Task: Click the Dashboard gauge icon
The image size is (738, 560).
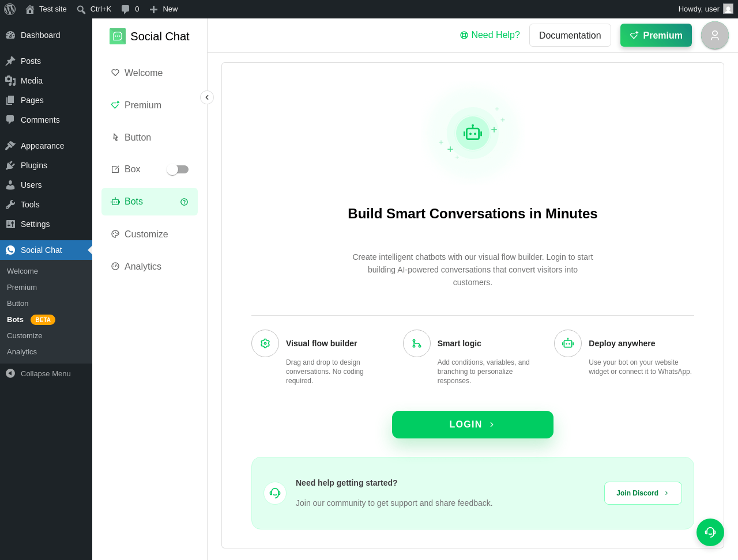Action: (x=10, y=35)
